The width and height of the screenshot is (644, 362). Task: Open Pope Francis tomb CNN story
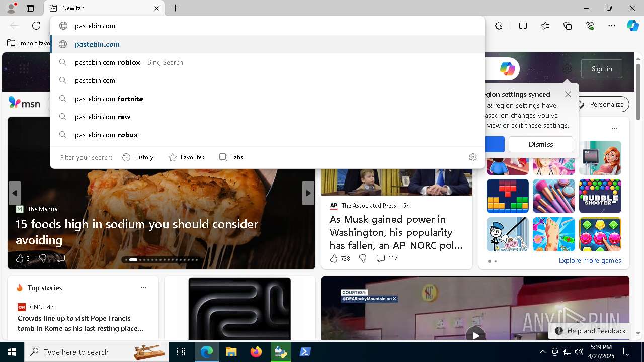[x=80, y=323]
